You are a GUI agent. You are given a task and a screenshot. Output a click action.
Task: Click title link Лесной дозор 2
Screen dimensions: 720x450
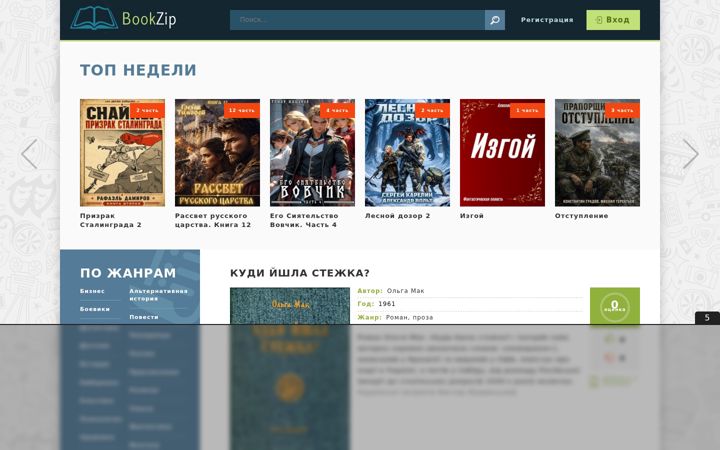tap(398, 216)
